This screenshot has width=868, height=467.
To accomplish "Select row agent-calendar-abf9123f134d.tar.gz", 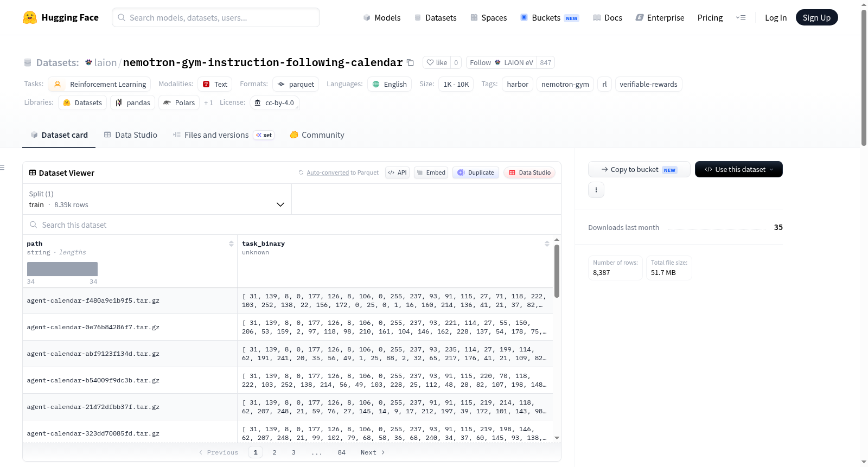I will point(288,354).
